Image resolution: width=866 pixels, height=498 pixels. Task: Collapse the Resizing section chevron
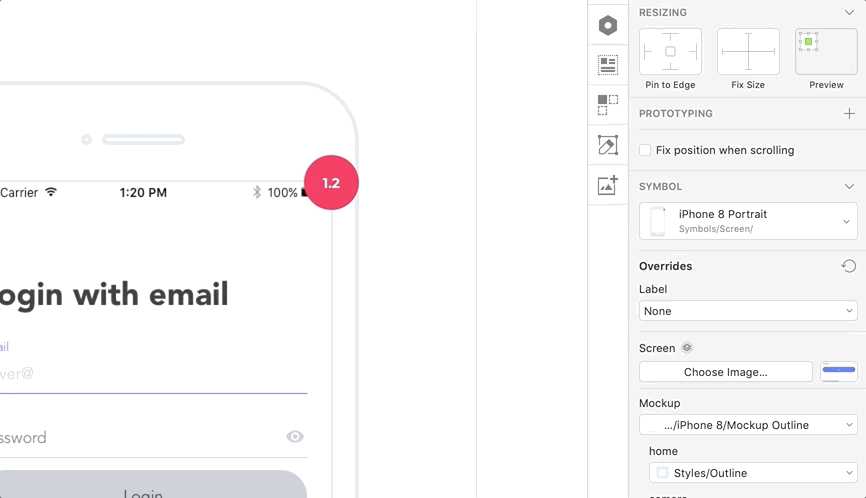(x=849, y=12)
